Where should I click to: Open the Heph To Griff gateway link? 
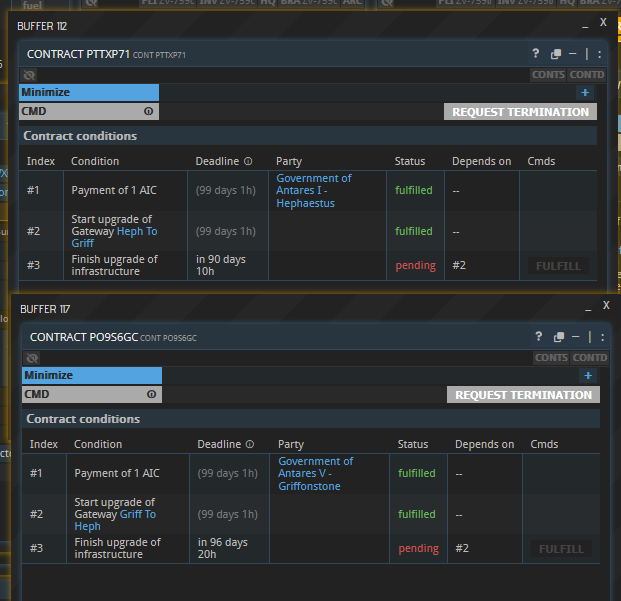click(137, 231)
